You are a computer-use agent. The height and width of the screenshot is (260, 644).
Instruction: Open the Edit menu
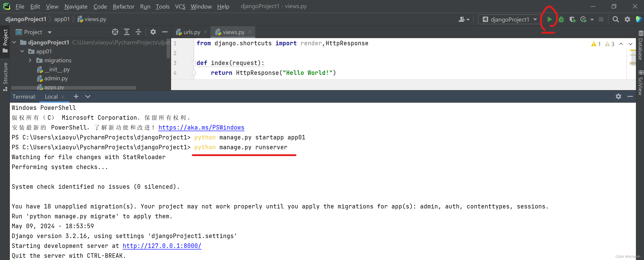click(35, 6)
